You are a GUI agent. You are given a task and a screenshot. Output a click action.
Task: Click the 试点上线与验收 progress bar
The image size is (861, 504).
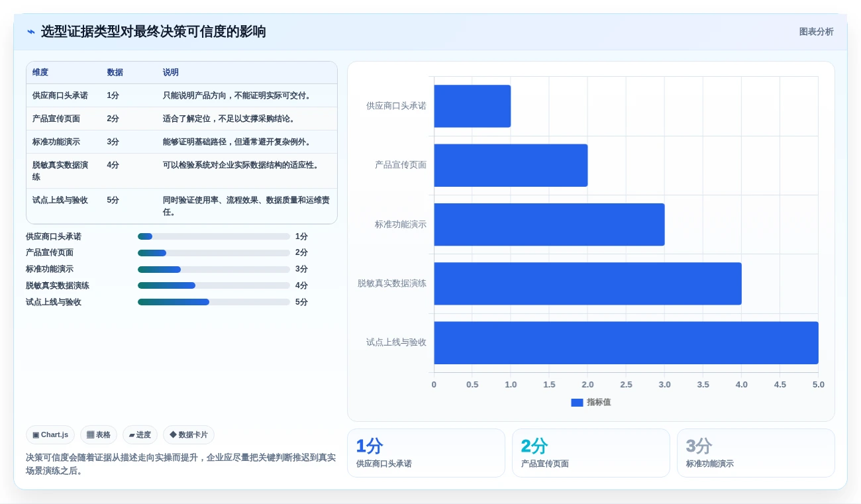coord(214,302)
